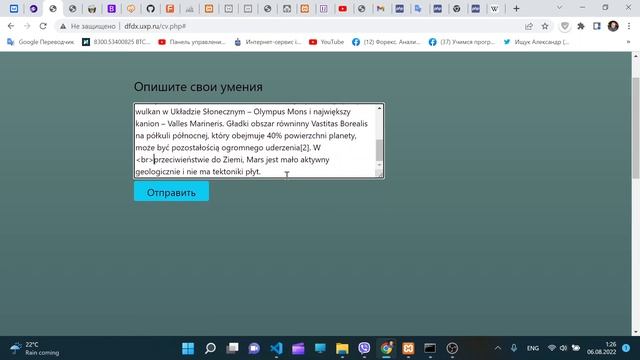This screenshot has height=360, width=640.
Task: Show hidden system tray icons
Action: pyautogui.click(x=498, y=348)
